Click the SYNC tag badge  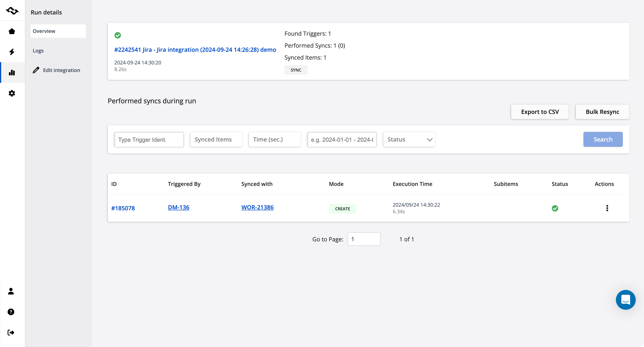[x=296, y=70]
